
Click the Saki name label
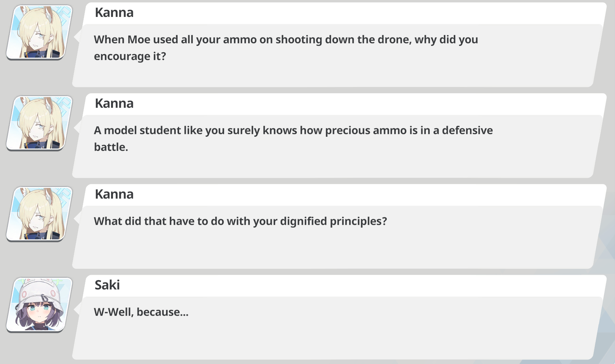tap(107, 285)
